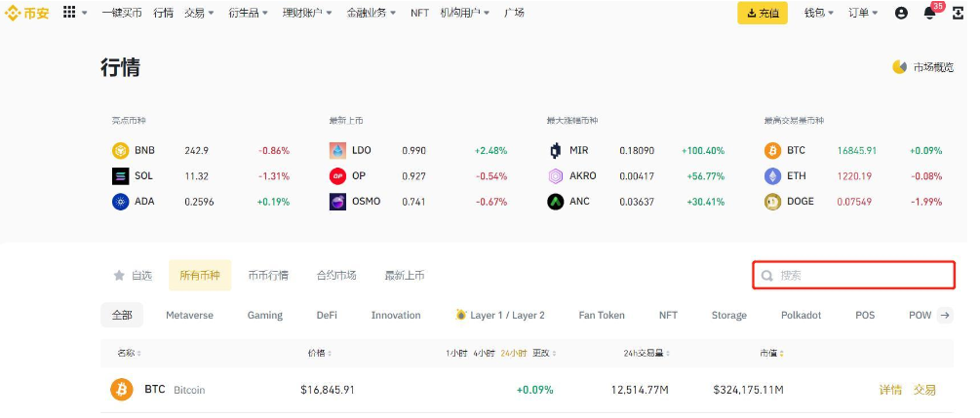Click the Bitcoin icon in the table row
This screenshot has width=980, height=418.
click(x=121, y=389)
